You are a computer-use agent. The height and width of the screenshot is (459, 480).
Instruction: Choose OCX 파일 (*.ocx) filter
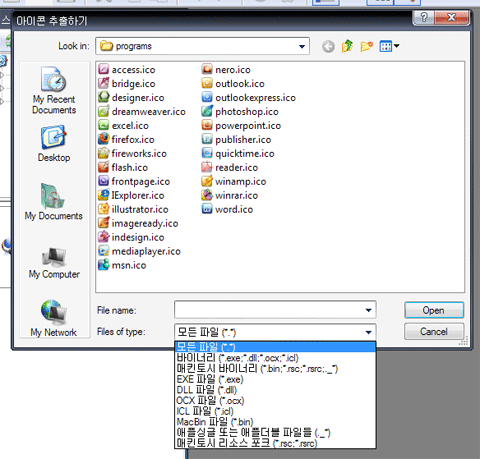(275, 400)
